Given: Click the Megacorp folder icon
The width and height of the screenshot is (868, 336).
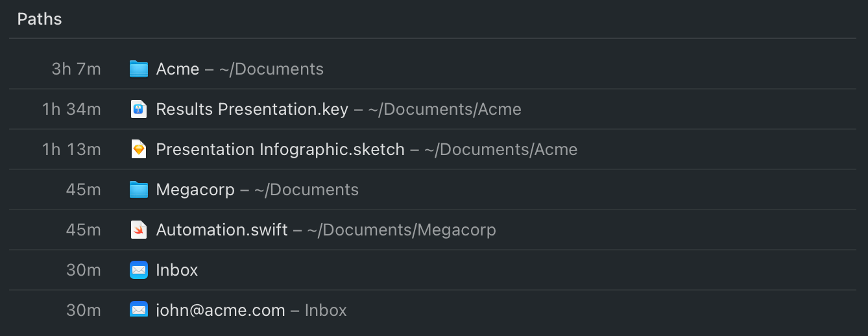Looking at the screenshot, I should point(139,189).
